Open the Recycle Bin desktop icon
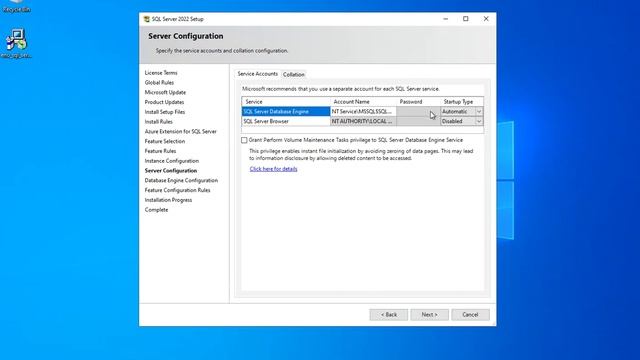 [16, 6]
